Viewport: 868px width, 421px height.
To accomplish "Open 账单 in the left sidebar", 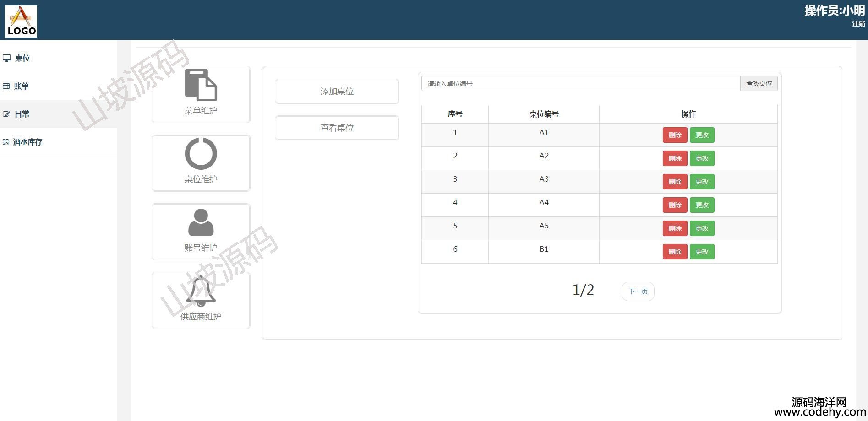I will point(21,86).
